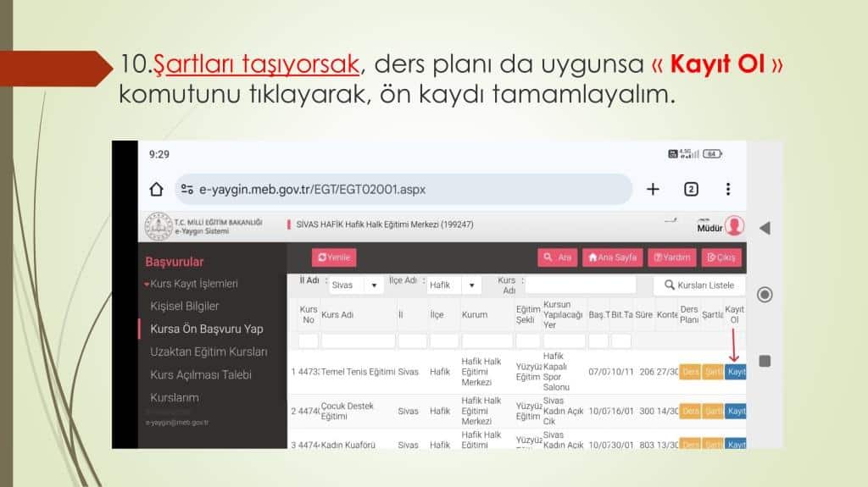The image size is (868, 487).
Task: Click the Kayıt Ol column header
Action: click(735, 314)
